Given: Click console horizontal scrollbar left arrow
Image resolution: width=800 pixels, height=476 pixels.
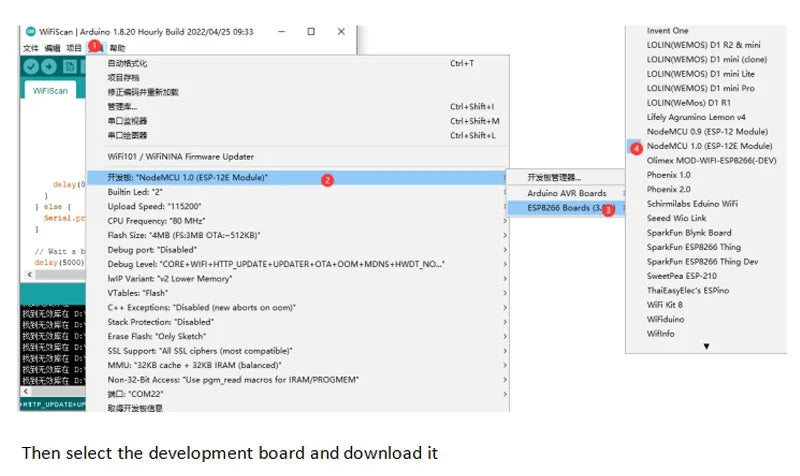Looking at the screenshot, I should (26, 391).
